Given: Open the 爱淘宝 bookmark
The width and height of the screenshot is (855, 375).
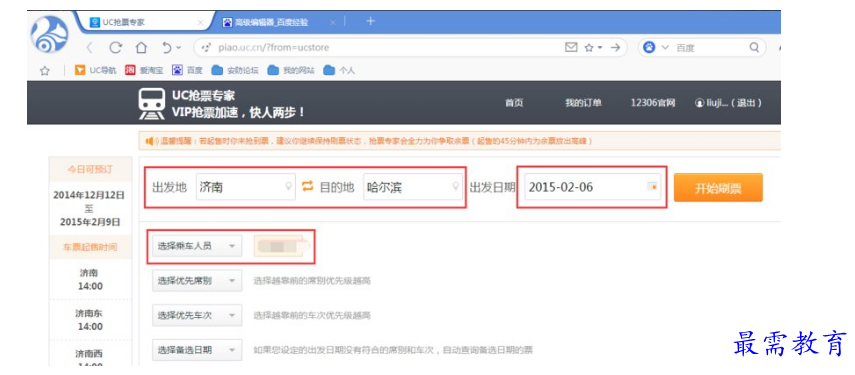Looking at the screenshot, I should coord(144,70).
